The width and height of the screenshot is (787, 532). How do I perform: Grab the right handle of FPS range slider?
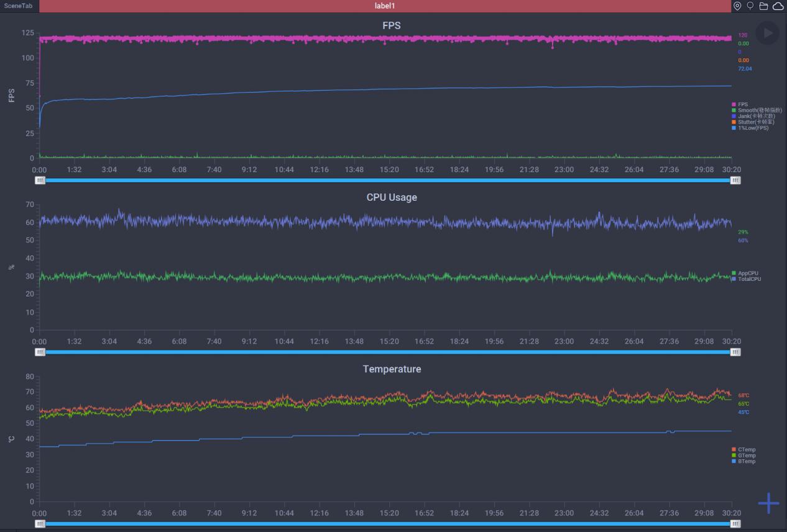tap(735, 180)
